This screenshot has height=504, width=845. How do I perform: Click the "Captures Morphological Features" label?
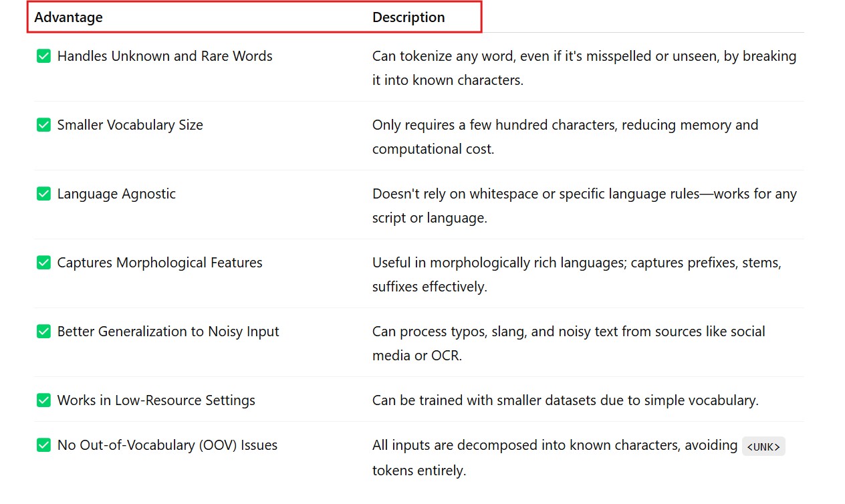pyautogui.click(x=160, y=263)
